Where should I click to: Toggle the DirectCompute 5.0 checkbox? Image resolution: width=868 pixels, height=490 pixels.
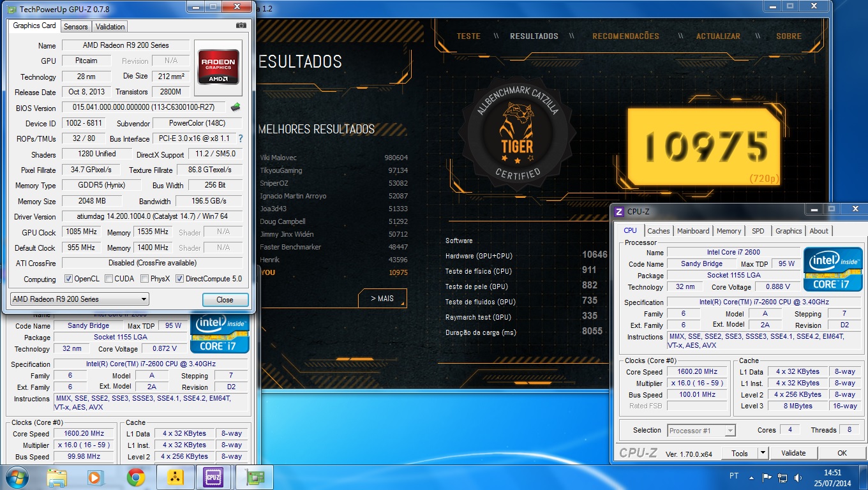click(180, 279)
